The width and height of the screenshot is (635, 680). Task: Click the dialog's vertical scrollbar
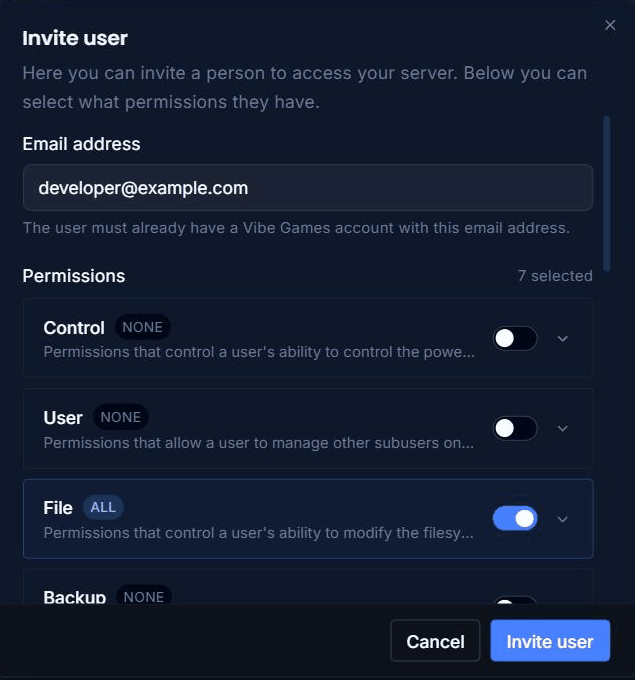point(607,193)
